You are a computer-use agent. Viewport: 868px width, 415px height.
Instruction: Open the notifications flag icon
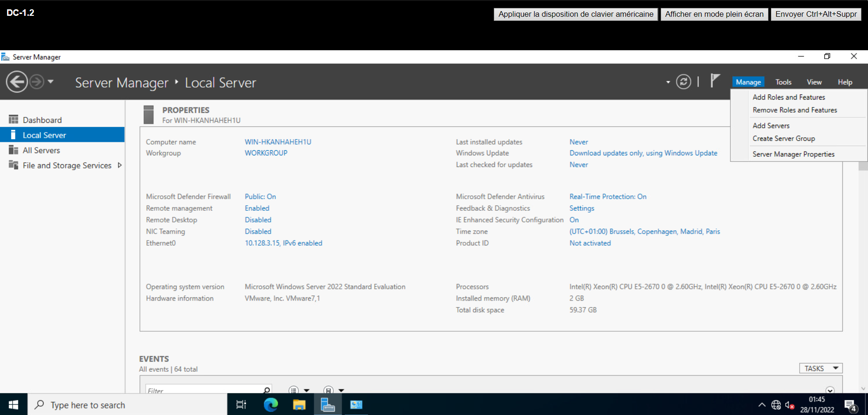pos(715,81)
